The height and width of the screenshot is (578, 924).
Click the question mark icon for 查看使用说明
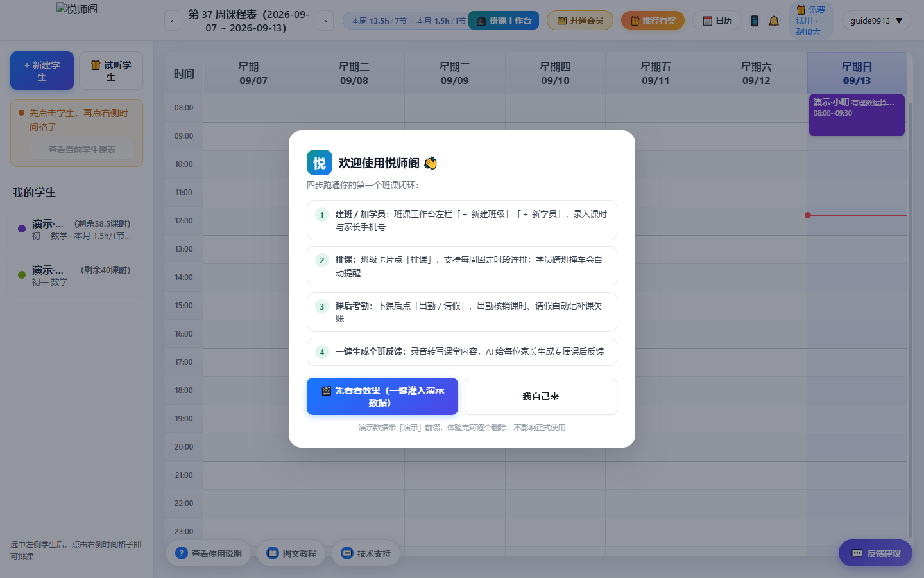(x=182, y=553)
